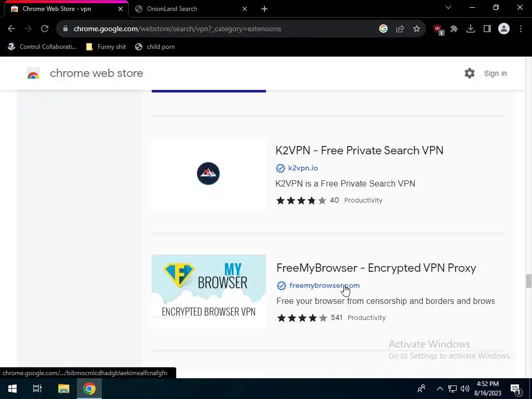Image resolution: width=532 pixels, height=399 pixels.
Task: Open the Extensions puzzle-piece menu
Action: [x=454, y=29]
